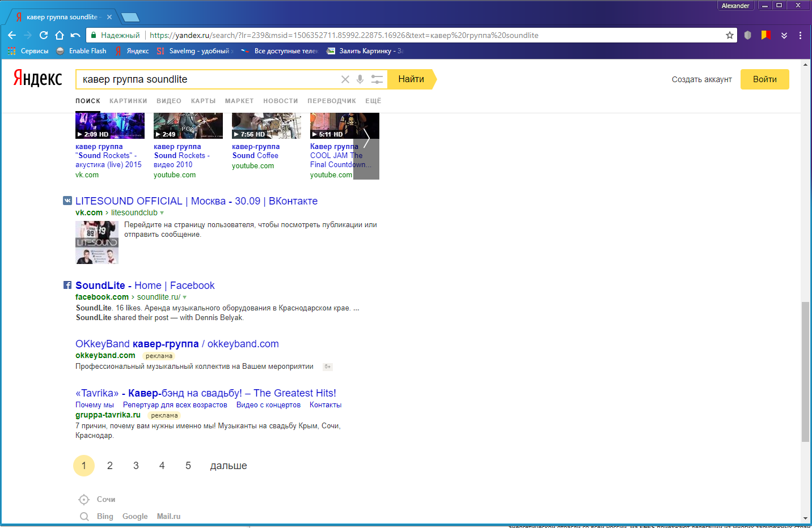The width and height of the screenshot is (812, 528).
Task: Click the Репертуар для всех возрастов sitelink
Action: [175, 405]
